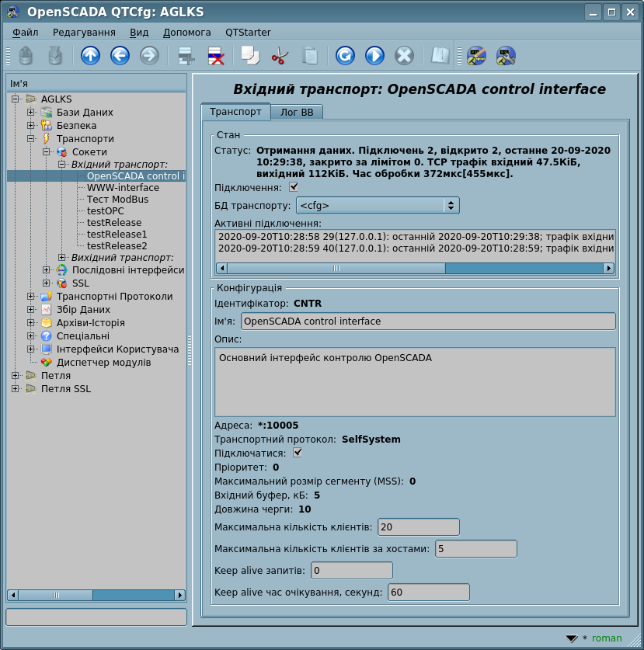Screen dimensions: 644x650
Task: Click the second QTStarter module toolbar icon
Action: [x=506, y=56]
